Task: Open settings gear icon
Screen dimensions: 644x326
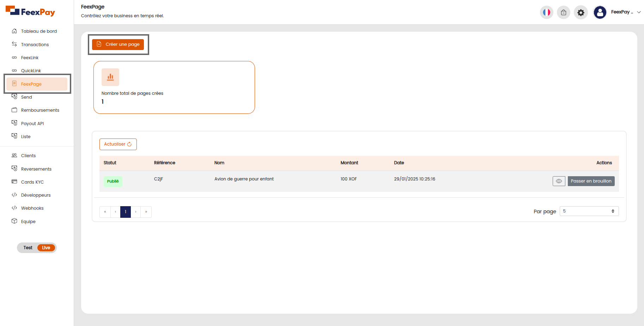Action: point(581,12)
